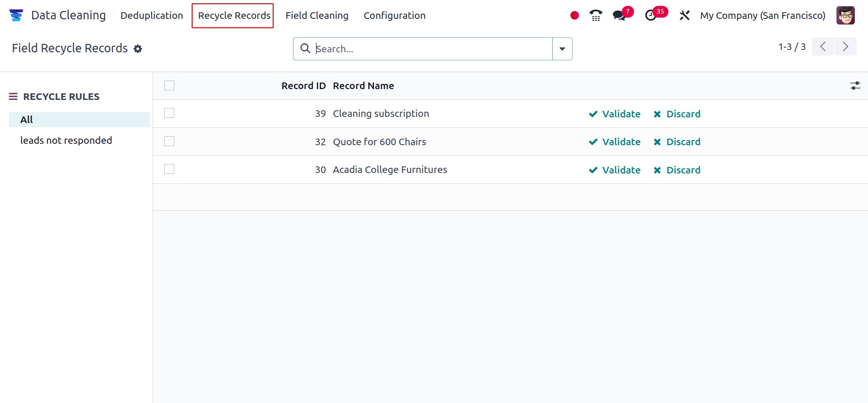Click the gear icon beside Field Recycle Records

(x=138, y=49)
